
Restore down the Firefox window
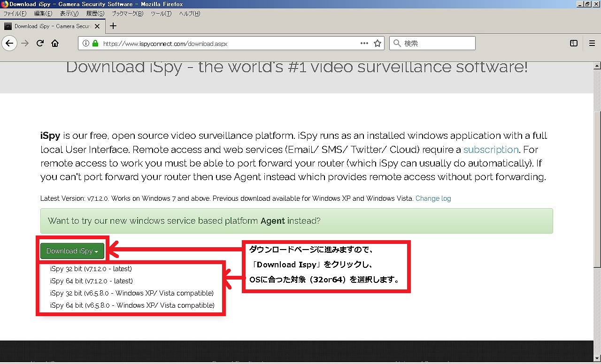tap(587, 4)
